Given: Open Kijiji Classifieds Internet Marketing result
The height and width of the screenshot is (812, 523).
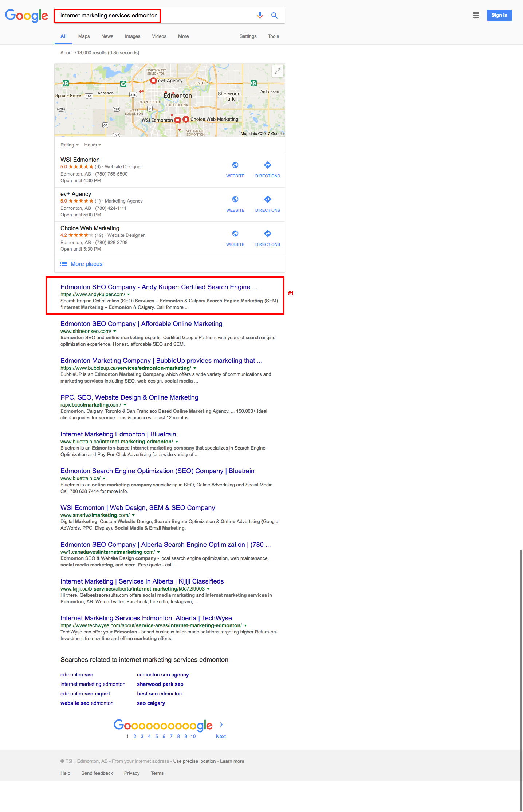Looking at the screenshot, I should (142, 581).
